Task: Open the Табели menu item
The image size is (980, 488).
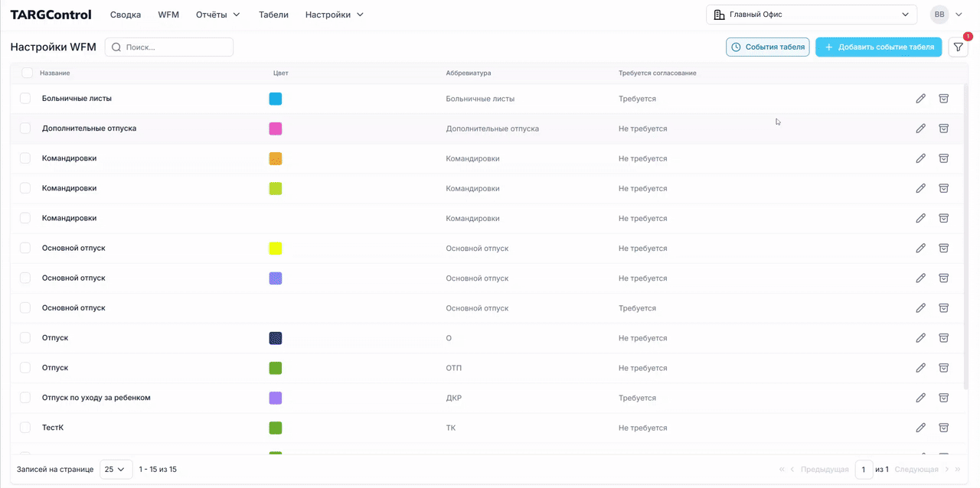Action: click(x=273, y=15)
